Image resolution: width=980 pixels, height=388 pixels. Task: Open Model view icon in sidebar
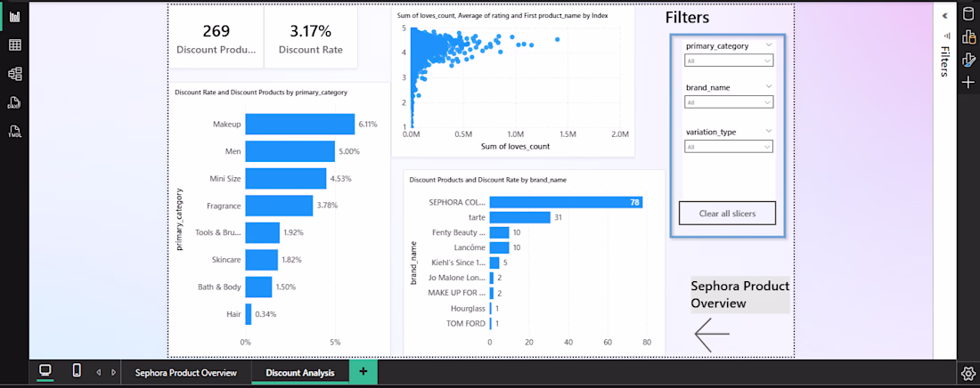coord(14,74)
